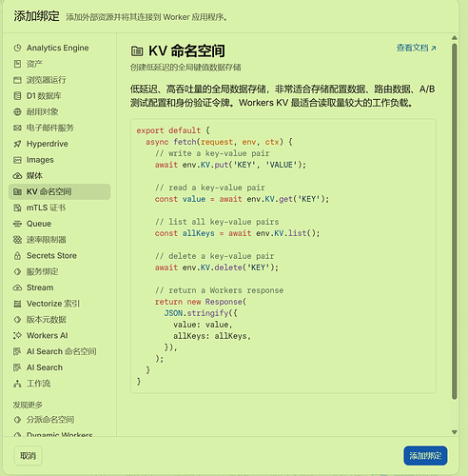Click the AI Search icon
The image size is (468, 476).
pos(17,367)
